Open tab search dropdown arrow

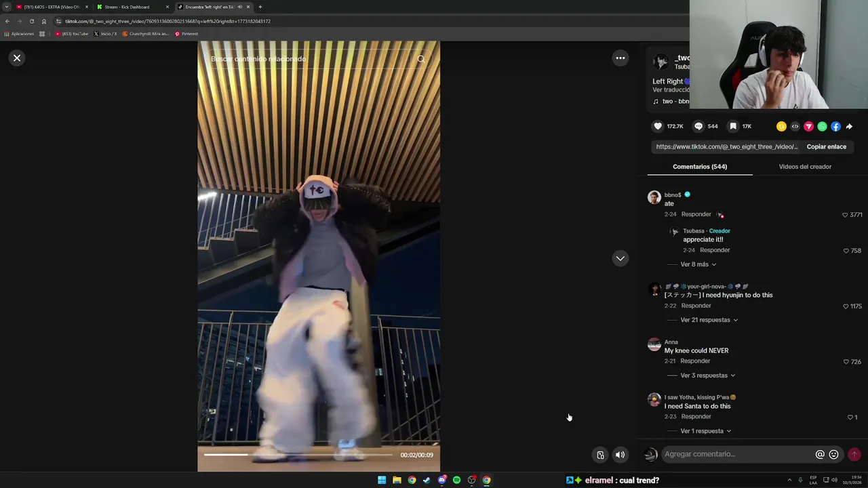pyautogui.click(x=6, y=7)
